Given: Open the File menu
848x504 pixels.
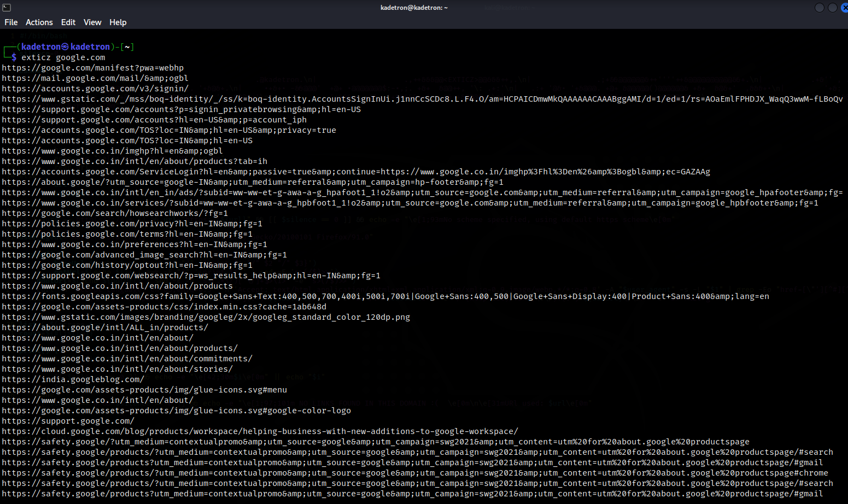Looking at the screenshot, I should (11, 22).
